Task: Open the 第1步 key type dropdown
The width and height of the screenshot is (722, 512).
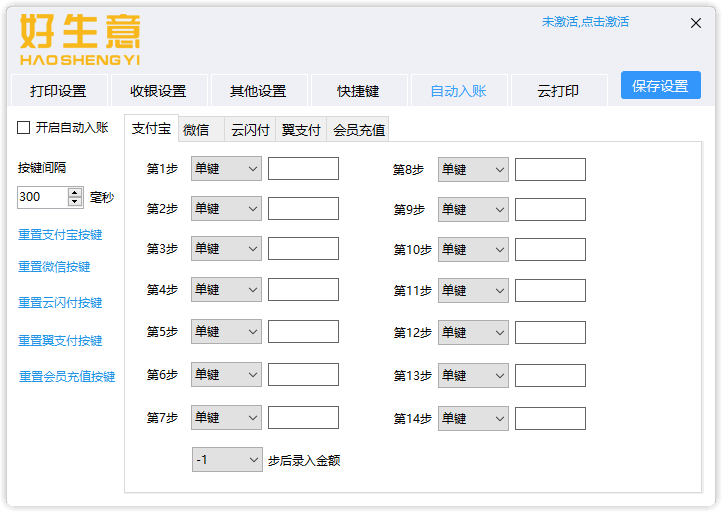Action: pos(226,169)
